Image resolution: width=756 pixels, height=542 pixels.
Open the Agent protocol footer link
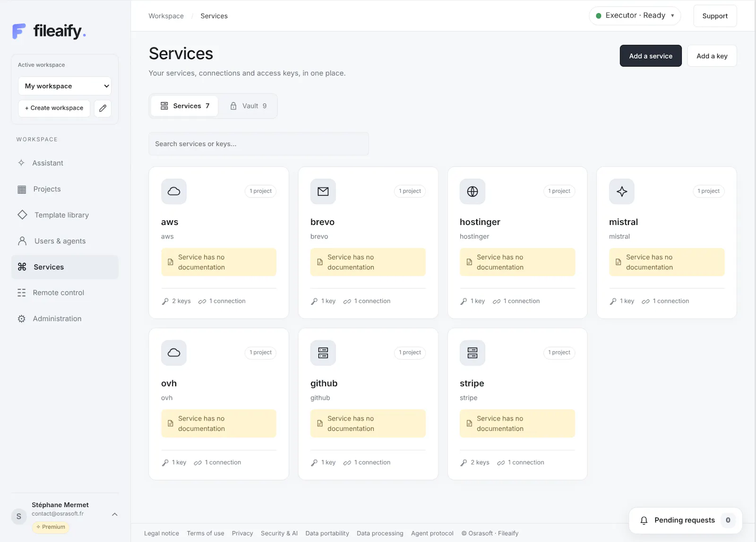[x=432, y=533]
